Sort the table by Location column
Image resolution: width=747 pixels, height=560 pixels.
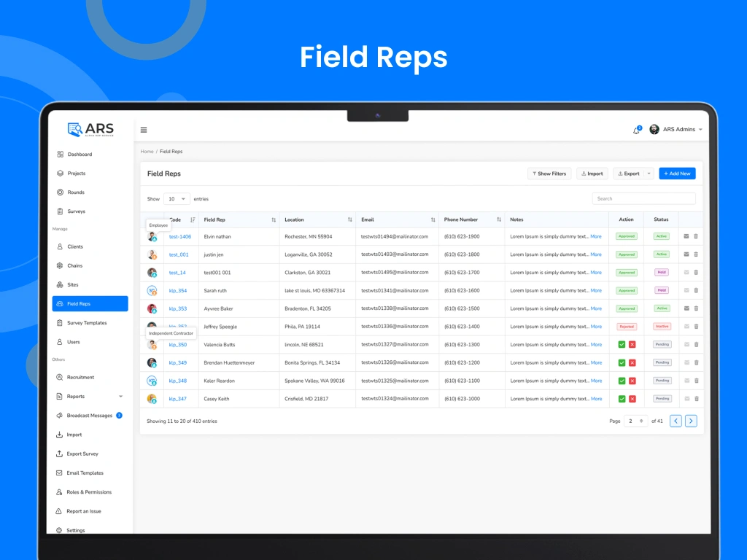350,219
